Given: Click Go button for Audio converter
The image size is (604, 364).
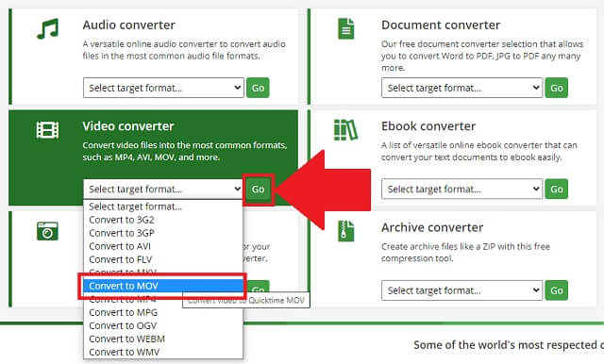Looking at the screenshot, I should (x=258, y=88).
